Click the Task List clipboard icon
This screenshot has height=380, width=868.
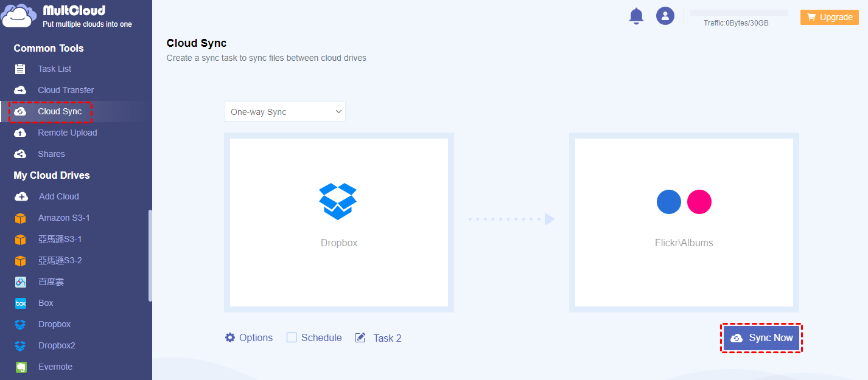[x=20, y=69]
